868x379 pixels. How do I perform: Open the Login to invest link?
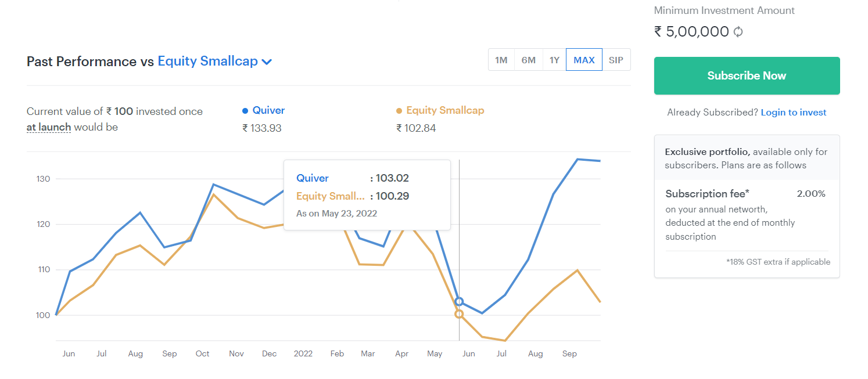click(x=793, y=113)
